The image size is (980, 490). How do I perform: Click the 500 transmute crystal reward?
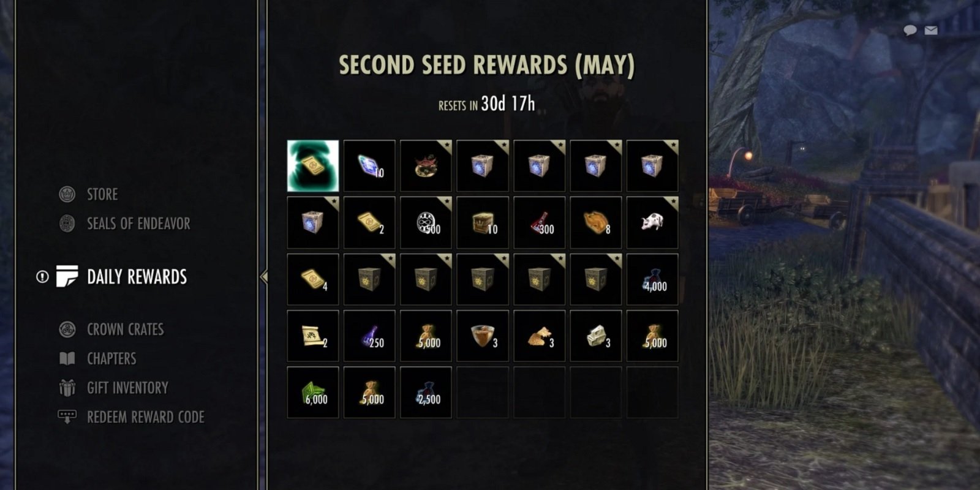[x=426, y=222]
